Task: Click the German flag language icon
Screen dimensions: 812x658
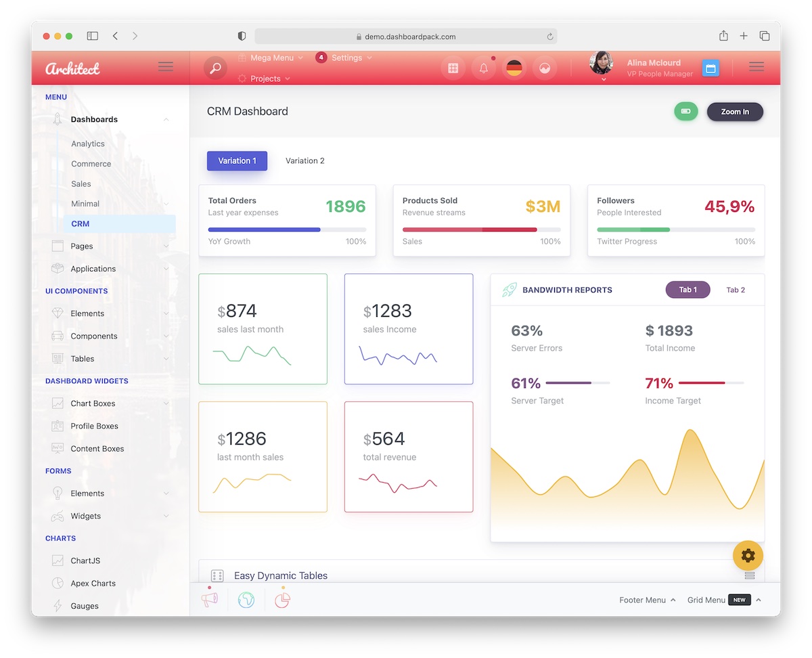Action: click(x=514, y=68)
